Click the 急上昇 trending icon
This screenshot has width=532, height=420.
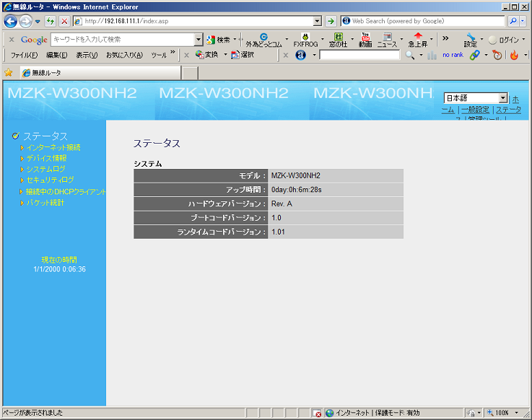(x=417, y=40)
